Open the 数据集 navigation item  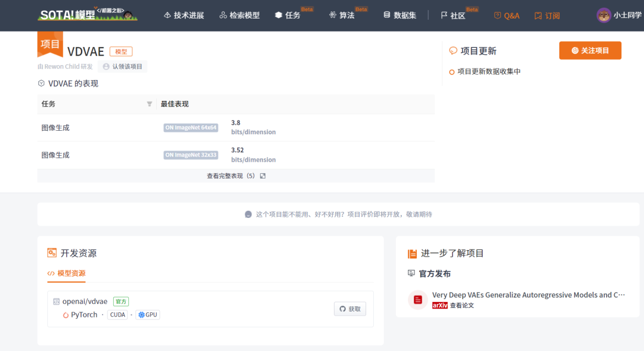[x=400, y=15]
